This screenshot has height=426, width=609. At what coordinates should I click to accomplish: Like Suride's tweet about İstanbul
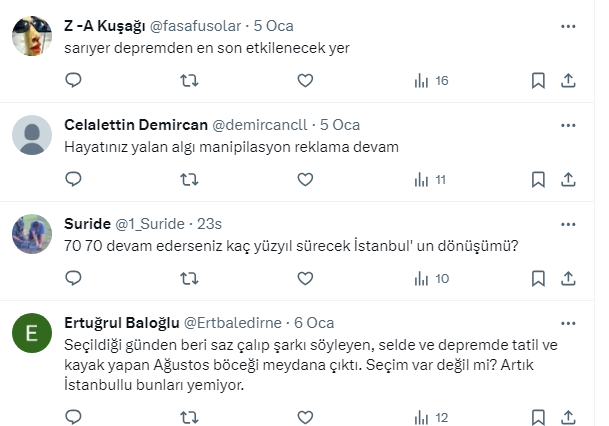(x=305, y=278)
